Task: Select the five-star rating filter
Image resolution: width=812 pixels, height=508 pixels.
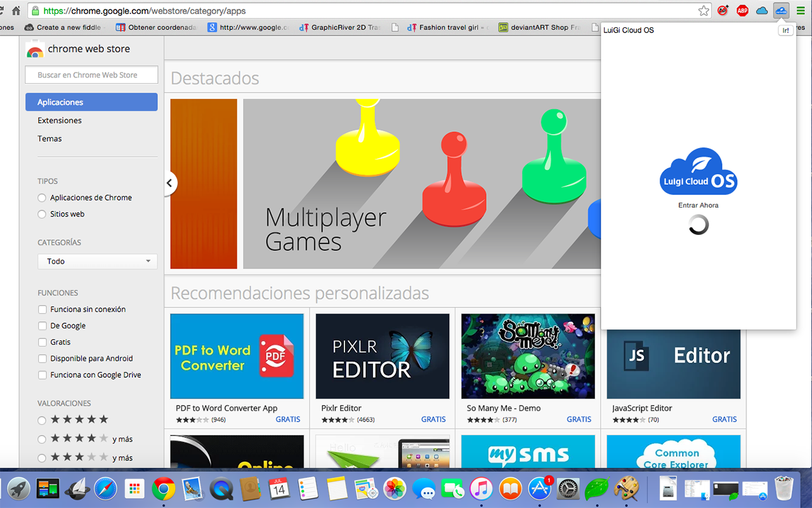Action: click(x=42, y=420)
